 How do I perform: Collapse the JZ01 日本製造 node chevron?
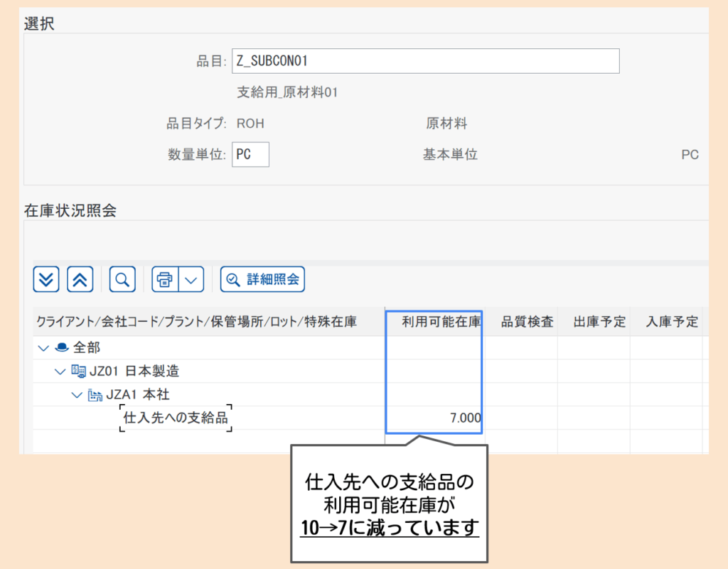pos(60,372)
